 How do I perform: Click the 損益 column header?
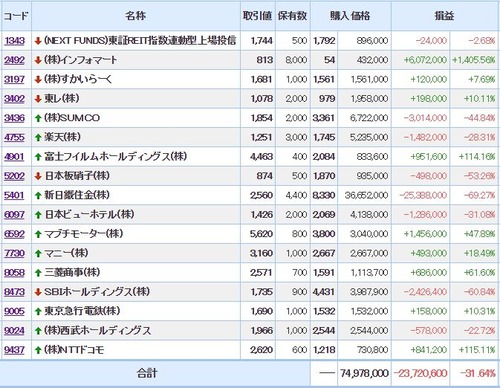445,16
